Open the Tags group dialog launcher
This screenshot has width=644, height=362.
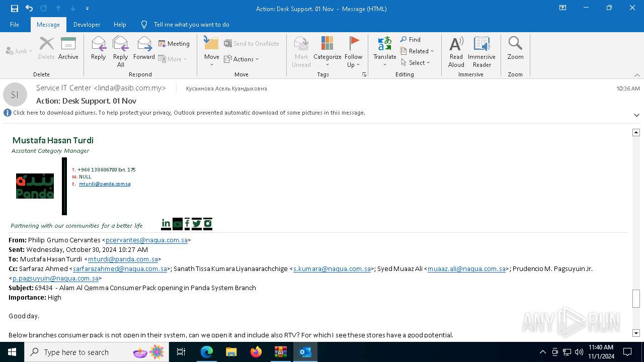[364, 74]
